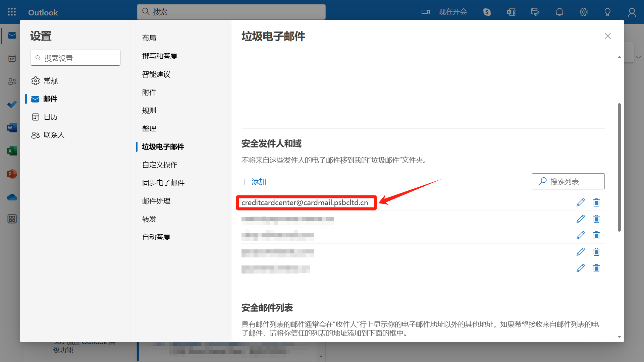The image size is (644, 362).
Task: Launch Word from the app rail
Action: point(12,128)
